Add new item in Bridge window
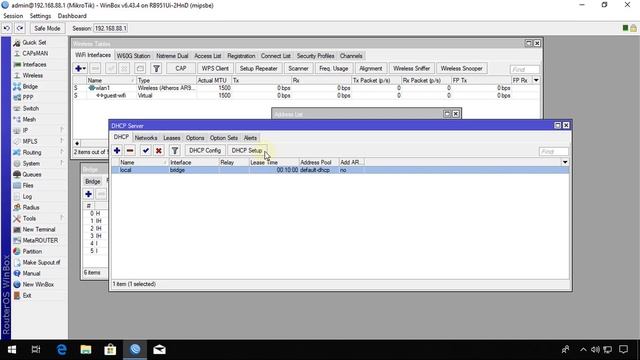This screenshot has width=640, height=360. coord(89,194)
